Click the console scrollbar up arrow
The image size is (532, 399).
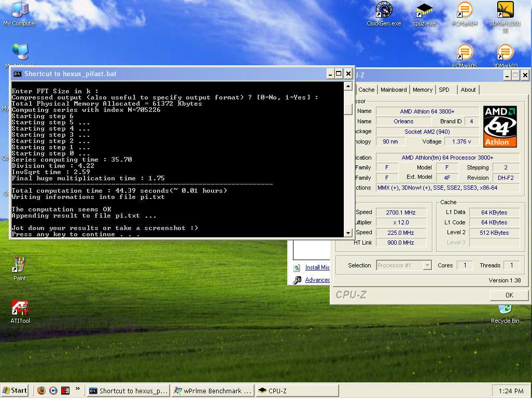pyautogui.click(x=348, y=87)
